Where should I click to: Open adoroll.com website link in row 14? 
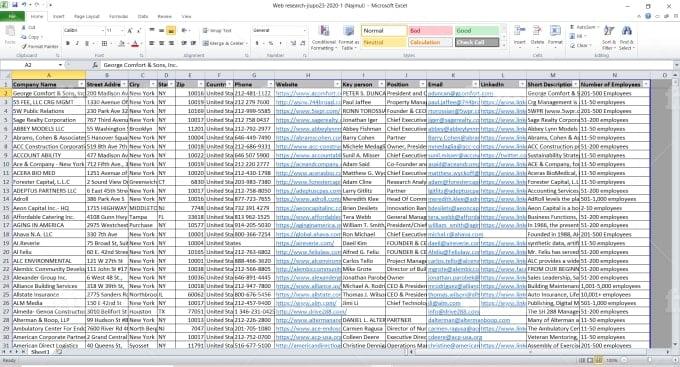(308, 199)
